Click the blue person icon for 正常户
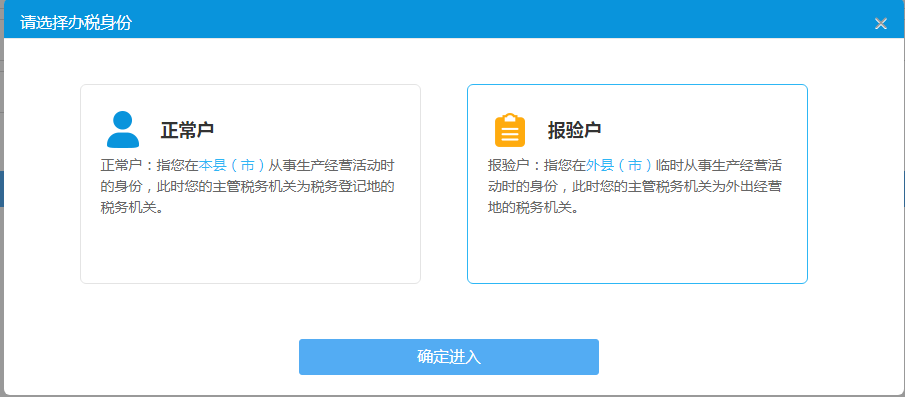This screenshot has width=905, height=397. 123,129
